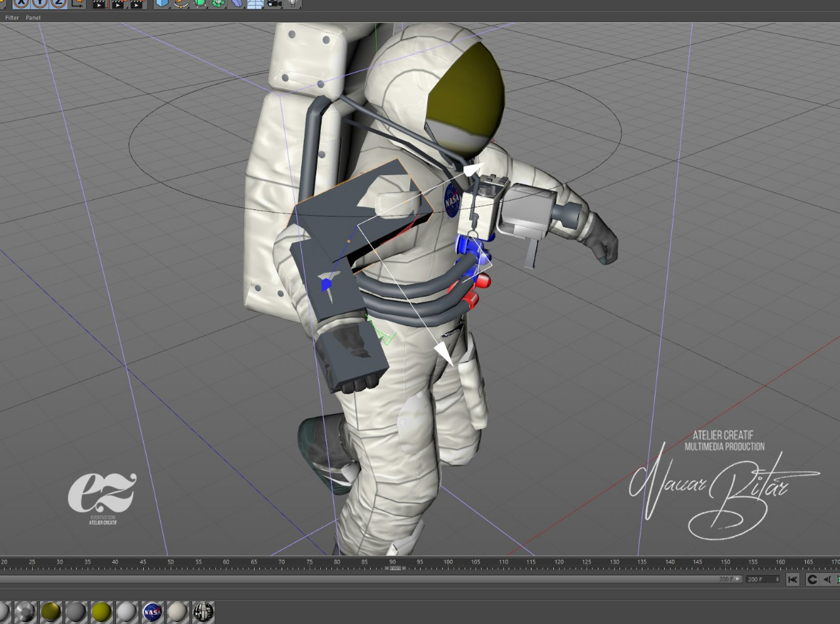Click the 200 F end-frame stepper arrows
The width and height of the screenshot is (840, 624).
pyautogui.click(x=778, y=579)
